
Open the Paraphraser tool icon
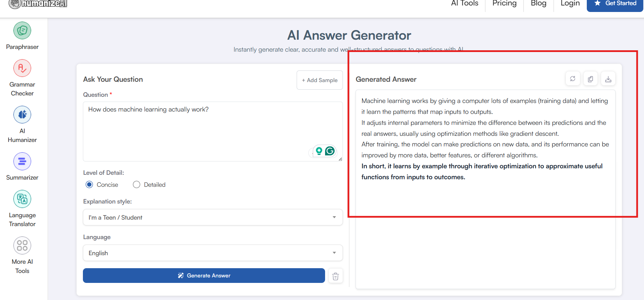tap(22, 31)
